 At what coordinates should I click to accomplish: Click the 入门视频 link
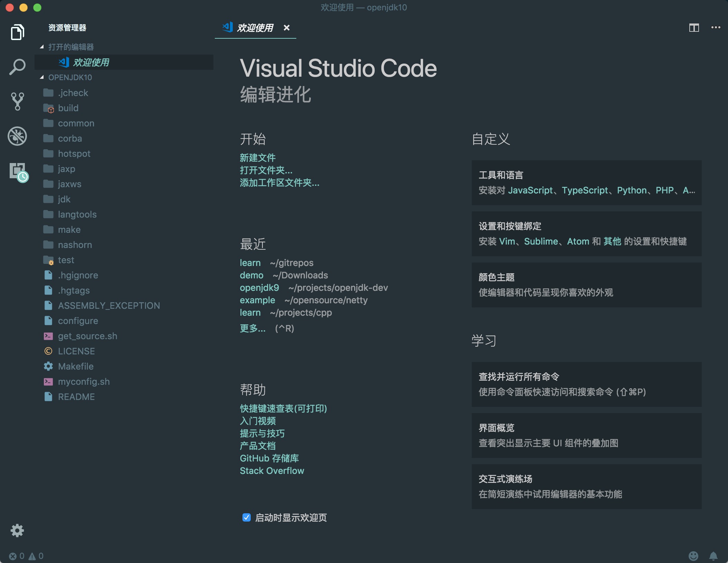258,421
